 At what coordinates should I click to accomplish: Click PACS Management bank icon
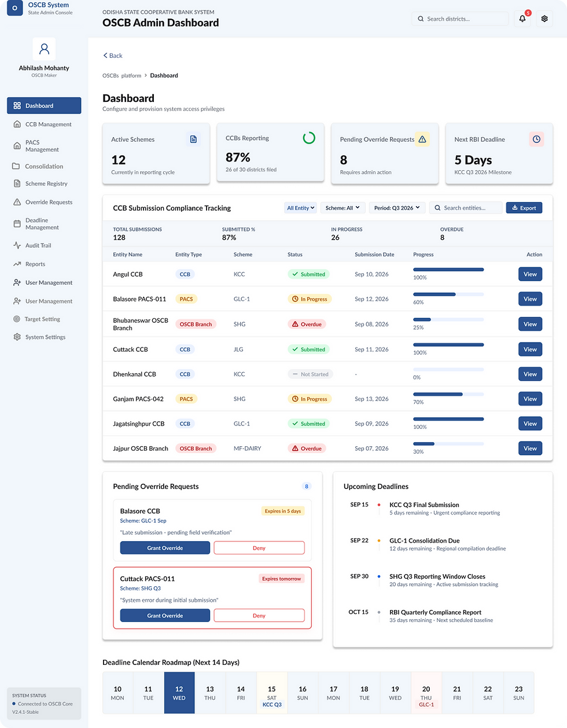point(17,146)
